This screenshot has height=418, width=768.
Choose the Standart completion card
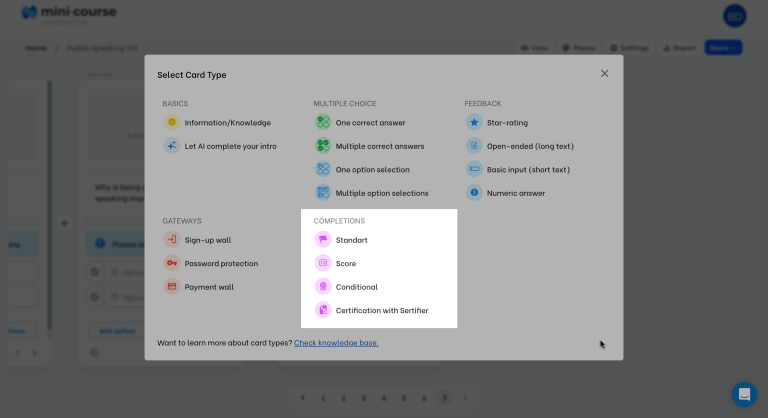tap(351, 240)
